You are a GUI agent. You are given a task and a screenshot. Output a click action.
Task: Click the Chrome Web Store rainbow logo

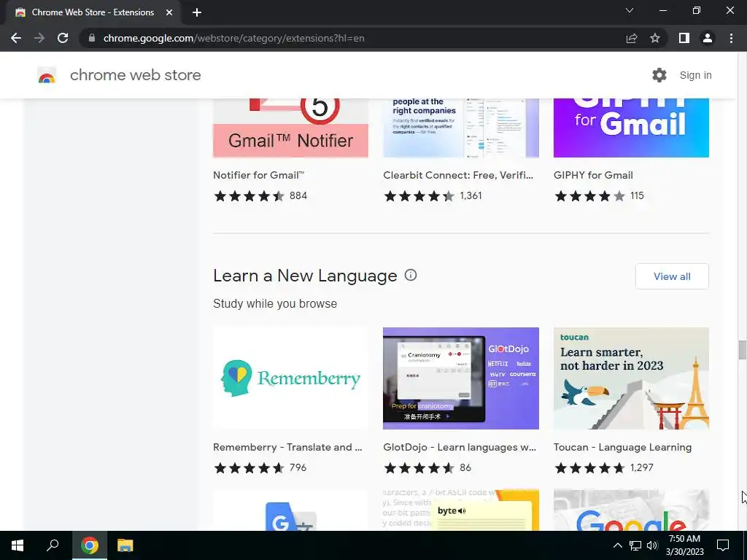[x=47, y=75]
